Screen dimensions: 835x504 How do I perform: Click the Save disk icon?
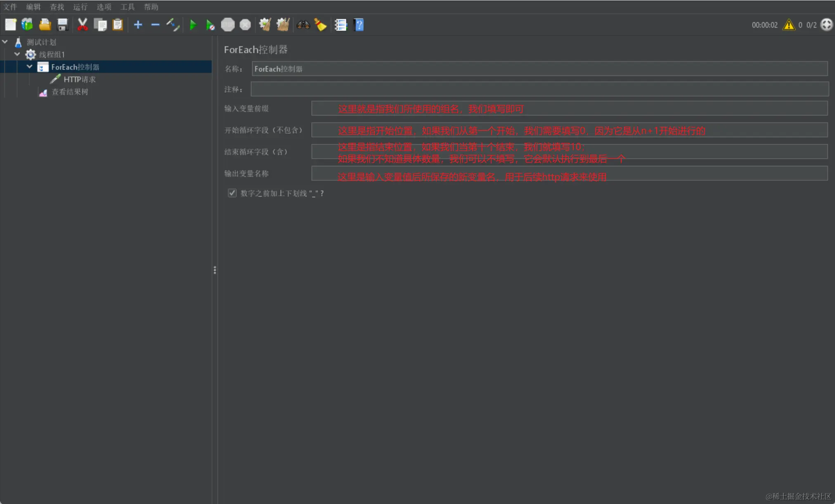tap(62, 25)
